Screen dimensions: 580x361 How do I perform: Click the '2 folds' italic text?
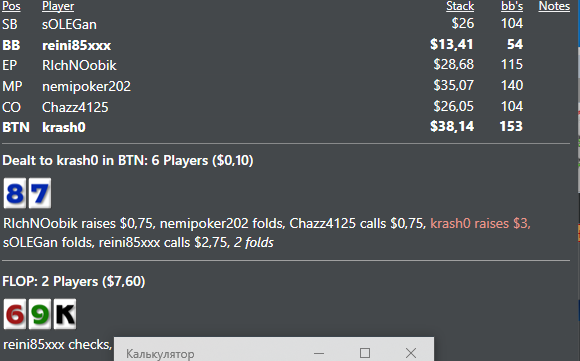pyautogui.click(x=254, y=243)
